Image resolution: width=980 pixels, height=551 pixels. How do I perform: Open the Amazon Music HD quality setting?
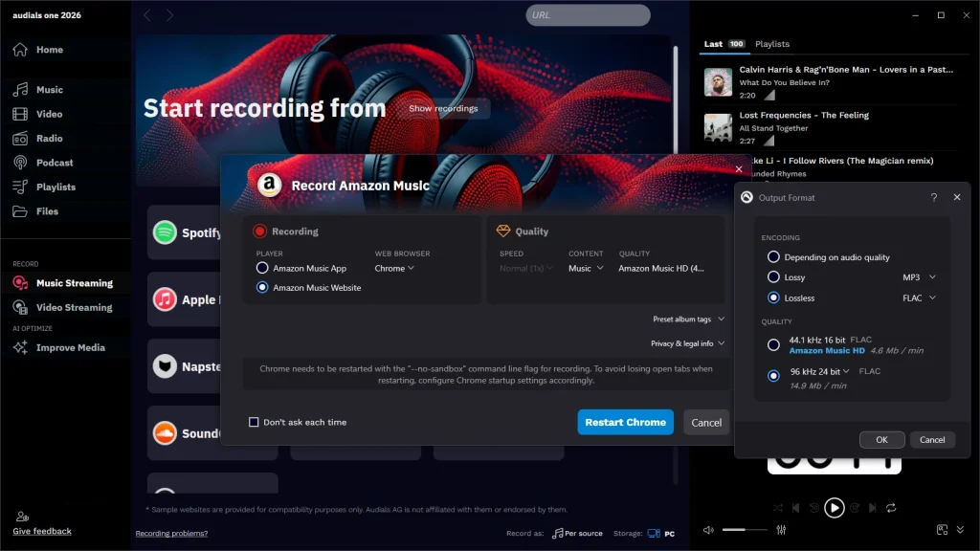[x=661, y=268]
